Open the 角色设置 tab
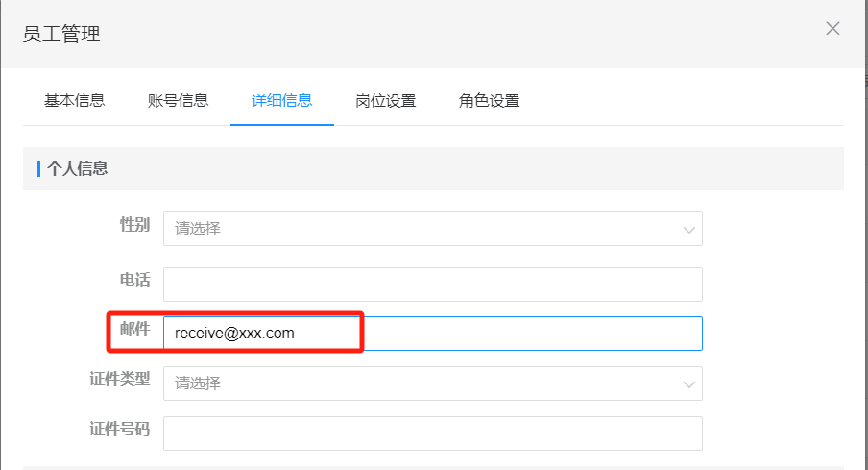Viewport: 868px width, 470px height. coord(489,100)
